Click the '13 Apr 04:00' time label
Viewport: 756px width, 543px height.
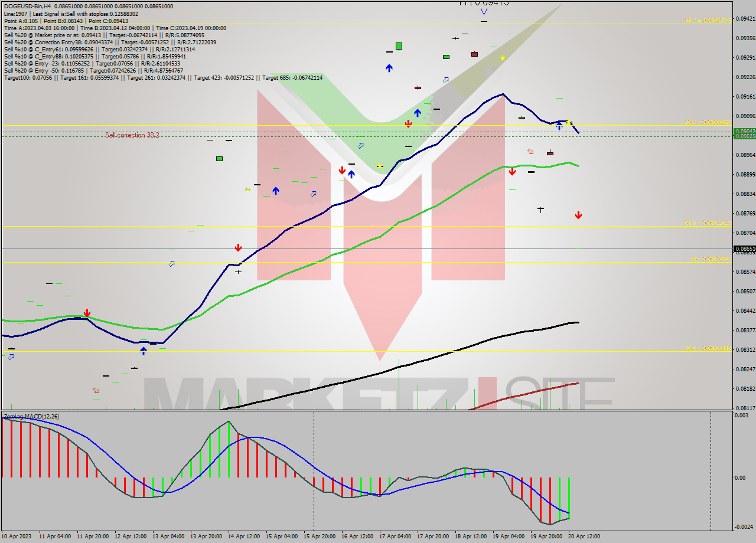pyautogui.click(x=168, y=537)
